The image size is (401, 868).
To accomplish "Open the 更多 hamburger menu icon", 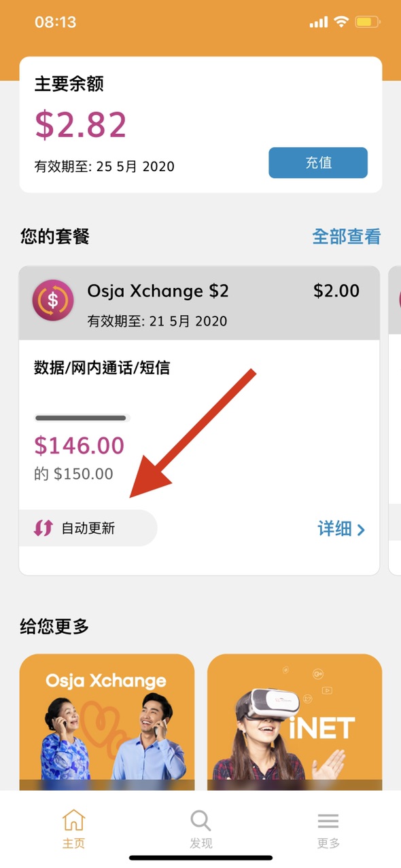I will pos(328,821).
